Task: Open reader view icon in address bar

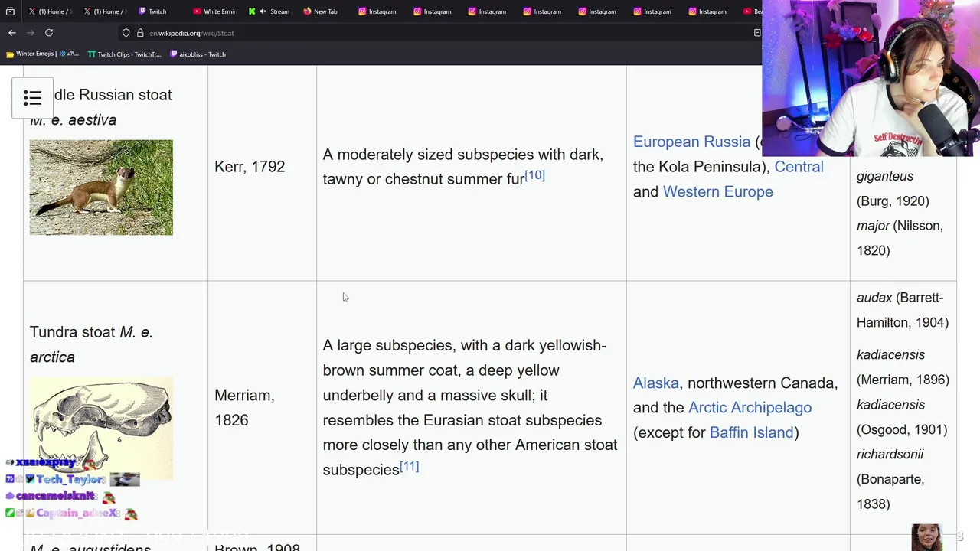Action: click(757, 33)
